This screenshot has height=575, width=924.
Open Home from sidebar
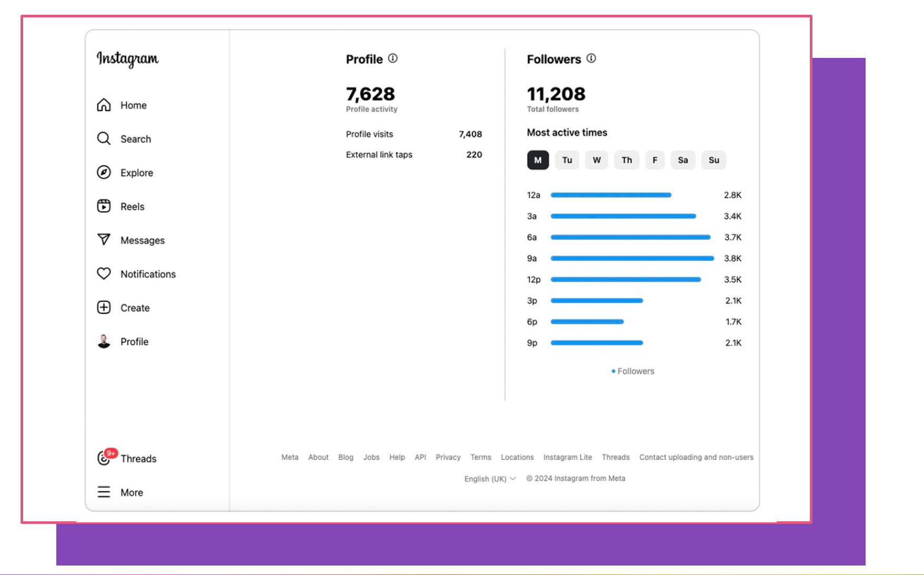pyautogui.click(x=134, y=105)
